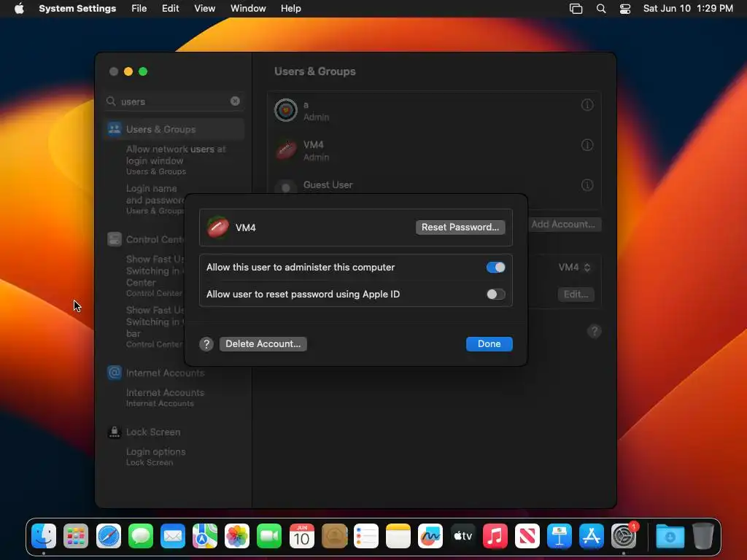Open Contacts from the Dock
The width and height of the screenshot is (747, 560).
pyautogui.click(x=334, y=536)
